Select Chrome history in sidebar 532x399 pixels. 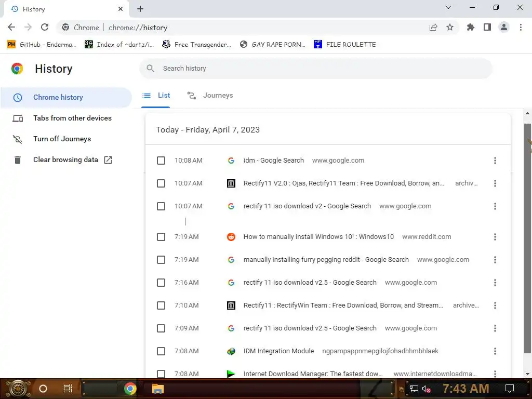click(66, 97)
